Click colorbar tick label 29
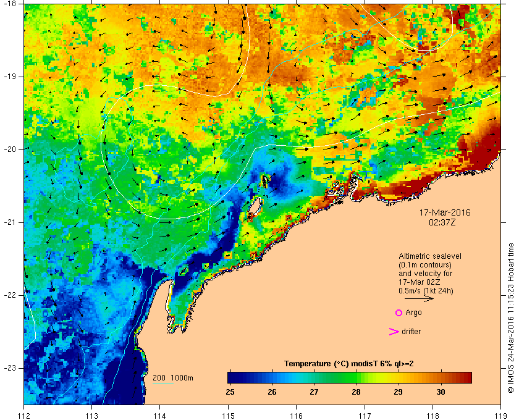 pos(399,392)
